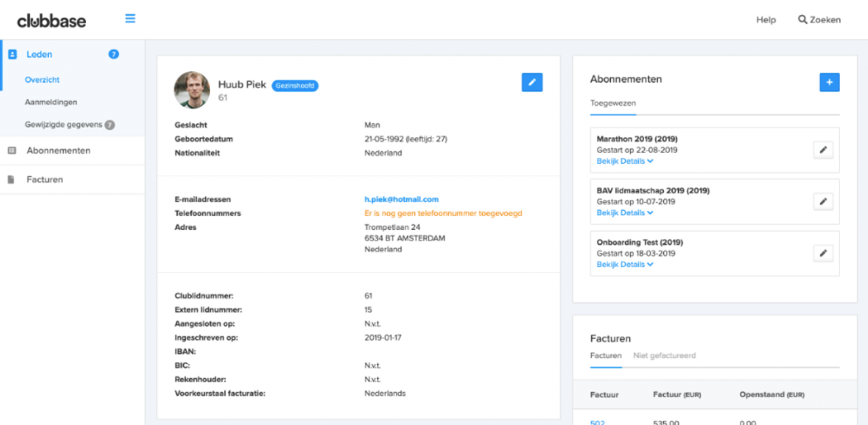This screenshot has width=868, height=425.
Task: Go to Abonnementen in the sidebar
Action: click(58, 150)
